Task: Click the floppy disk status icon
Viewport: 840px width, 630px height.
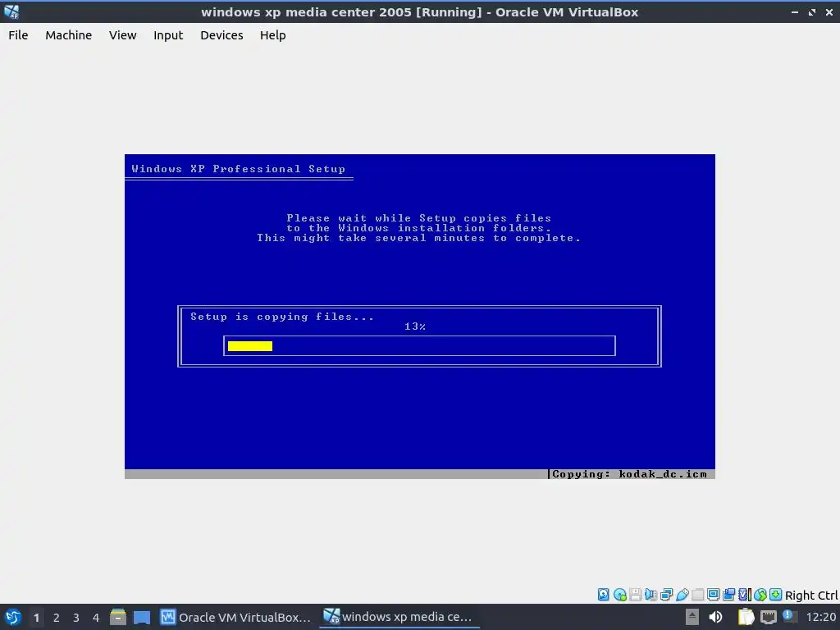Action: point(636,595)
